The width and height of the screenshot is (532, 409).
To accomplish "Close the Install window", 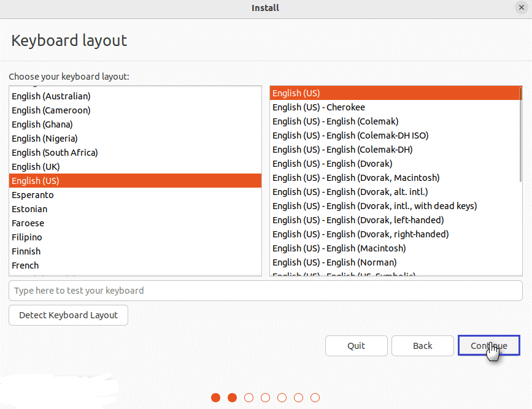I will point(522,8).
